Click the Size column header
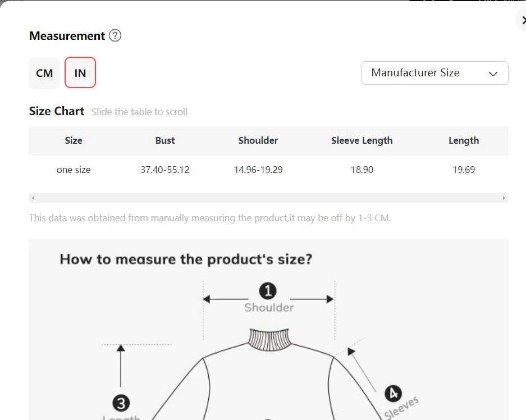This screenshot has width=526, height=420. point(74,141)
